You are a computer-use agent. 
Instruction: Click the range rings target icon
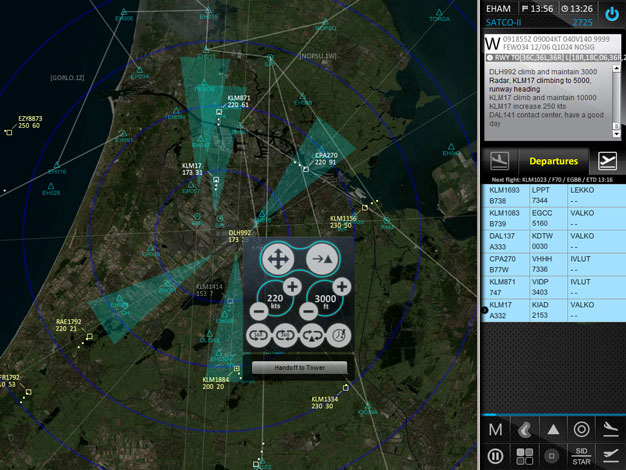581,429
